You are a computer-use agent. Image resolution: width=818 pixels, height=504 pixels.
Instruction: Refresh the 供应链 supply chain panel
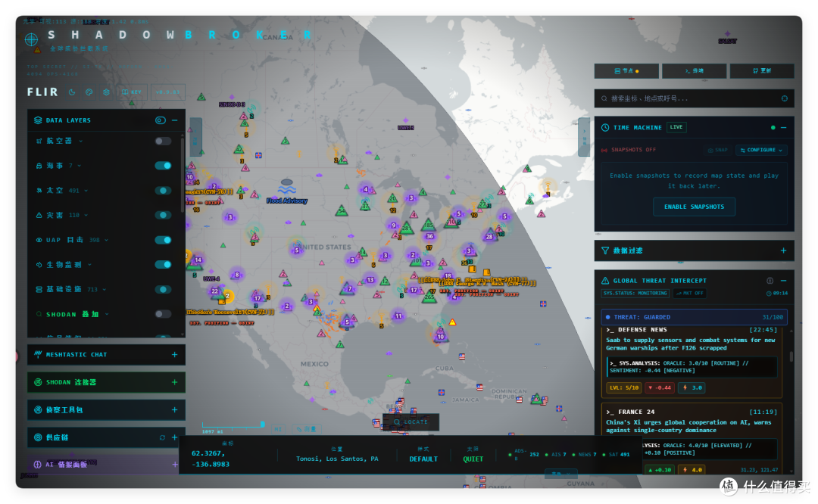coord(162,438)
